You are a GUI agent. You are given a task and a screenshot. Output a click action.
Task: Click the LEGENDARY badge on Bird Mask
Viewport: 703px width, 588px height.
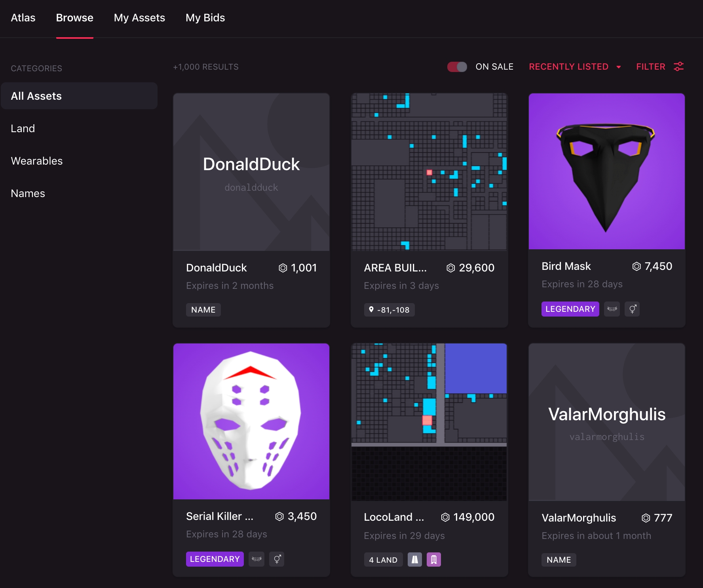coord(570,309)
